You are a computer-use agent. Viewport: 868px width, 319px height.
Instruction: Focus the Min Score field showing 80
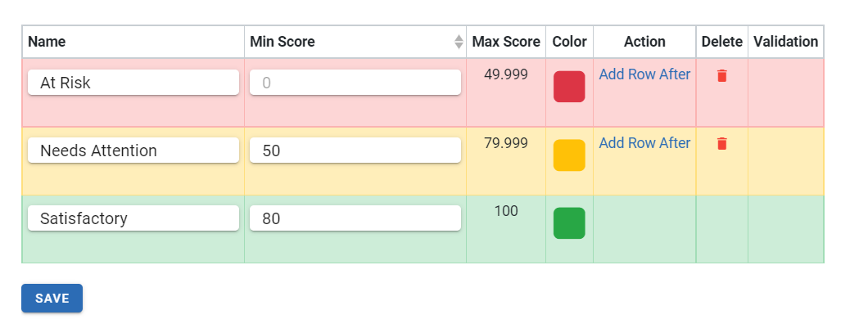pyautogui.click(x=355, y=218)
